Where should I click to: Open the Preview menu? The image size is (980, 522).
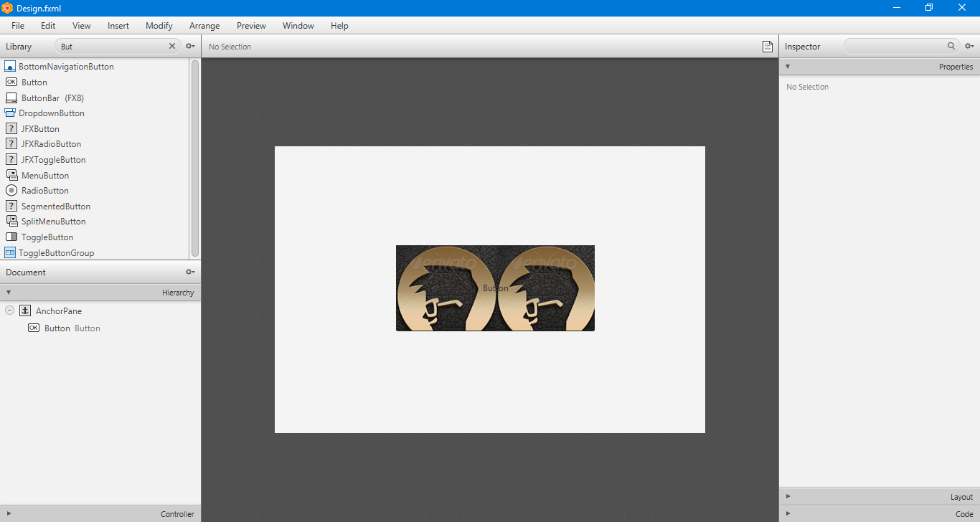tap(251, 25)
